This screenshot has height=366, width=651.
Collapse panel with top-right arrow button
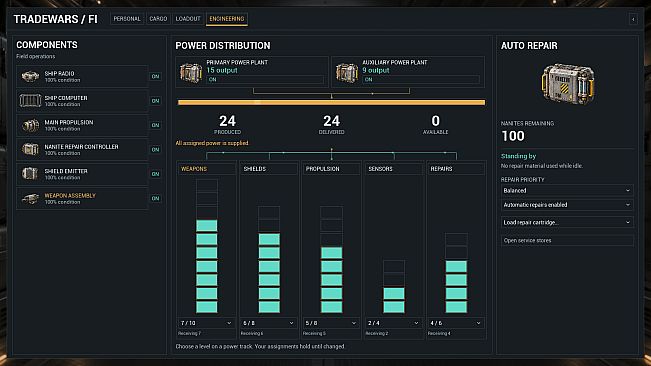click(633, 19)
